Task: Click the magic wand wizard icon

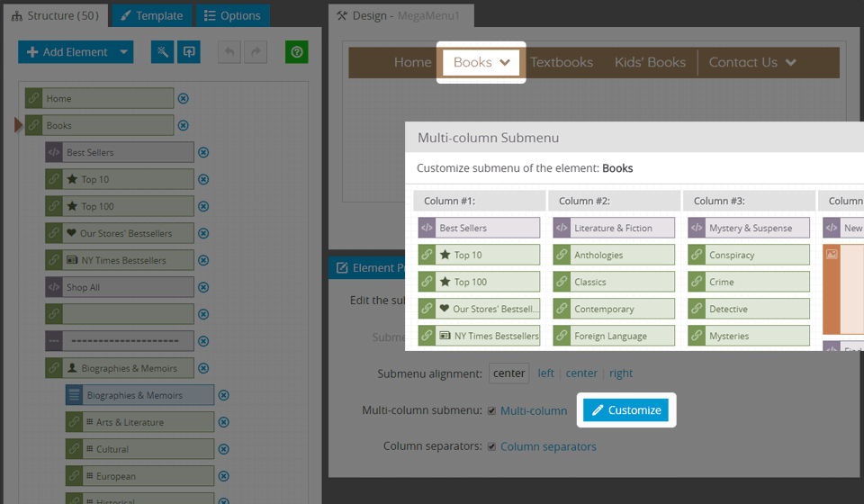Action: point(163,52)
